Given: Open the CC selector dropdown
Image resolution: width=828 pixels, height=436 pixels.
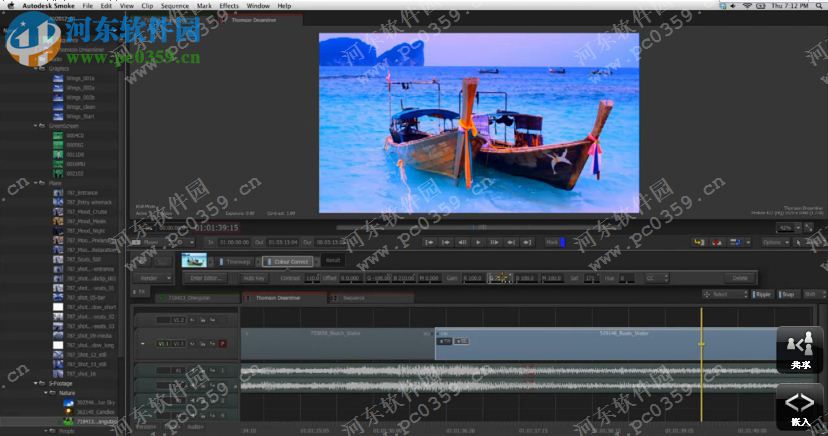Looking at the screenshot, I should (656, 278).
